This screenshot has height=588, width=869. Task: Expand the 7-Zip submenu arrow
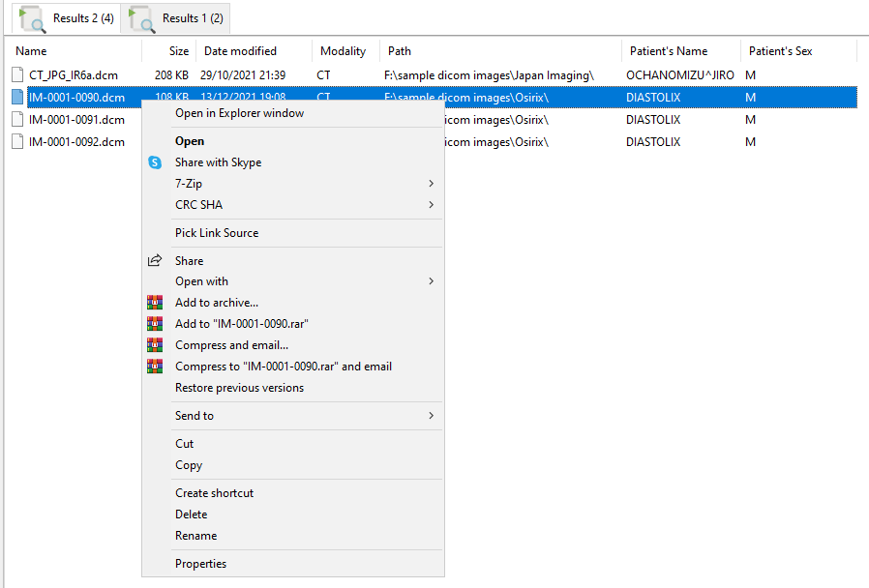[431, 184]
